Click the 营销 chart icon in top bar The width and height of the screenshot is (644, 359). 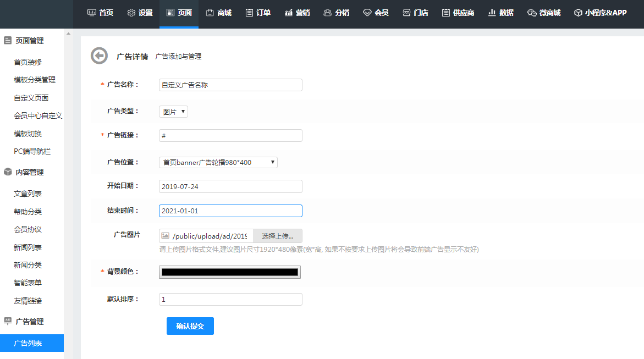coord(289,13)
